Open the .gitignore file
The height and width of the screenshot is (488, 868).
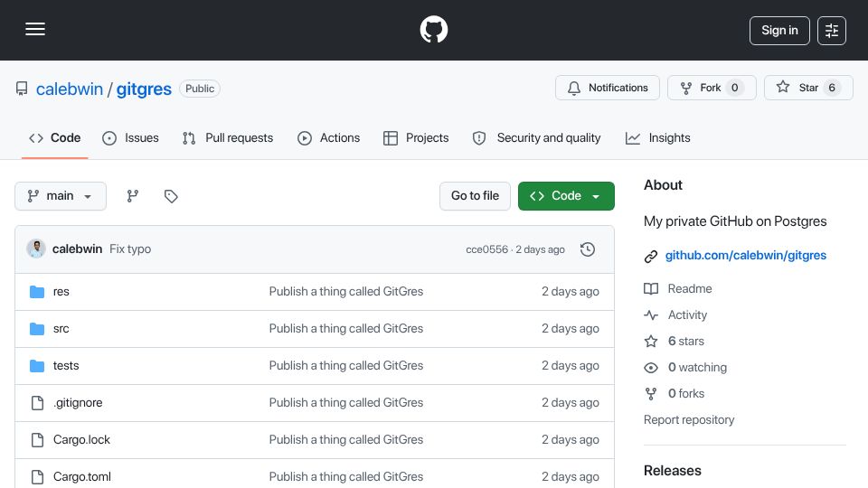[x=78, y=403]
